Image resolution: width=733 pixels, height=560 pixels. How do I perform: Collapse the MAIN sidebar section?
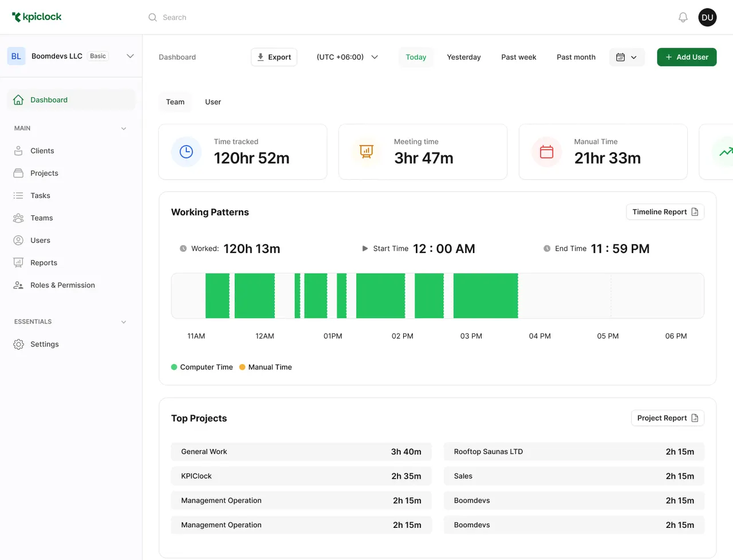point(124,128)
